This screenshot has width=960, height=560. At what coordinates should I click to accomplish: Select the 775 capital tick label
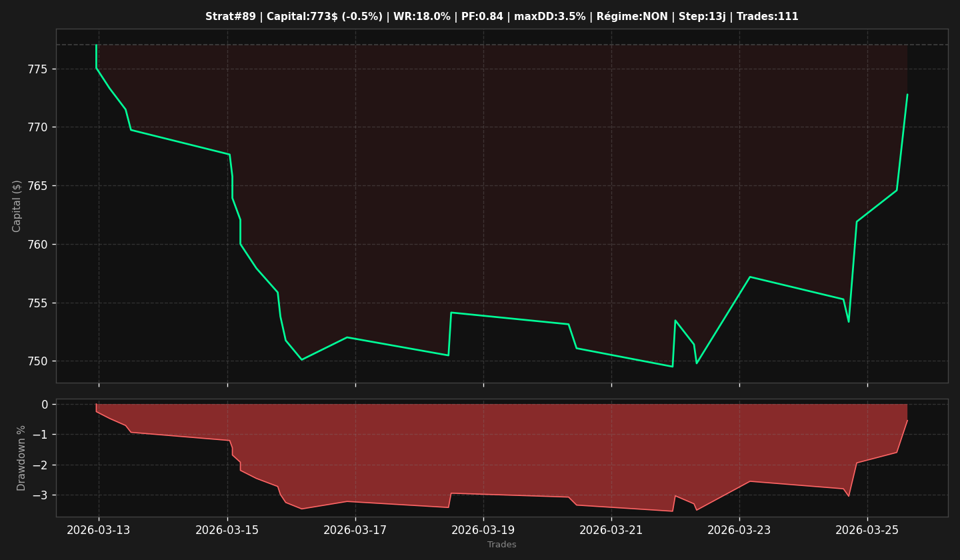click(x=38, y=69)
